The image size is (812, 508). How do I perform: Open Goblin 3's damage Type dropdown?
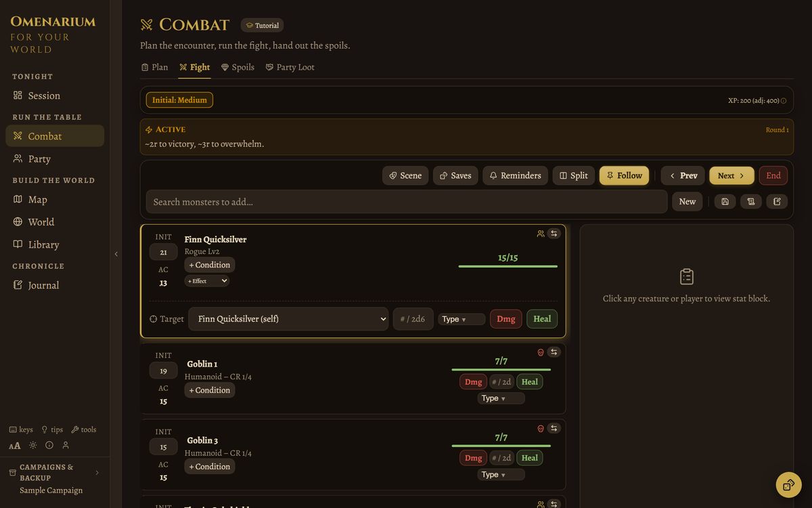(x=501, y=475)
